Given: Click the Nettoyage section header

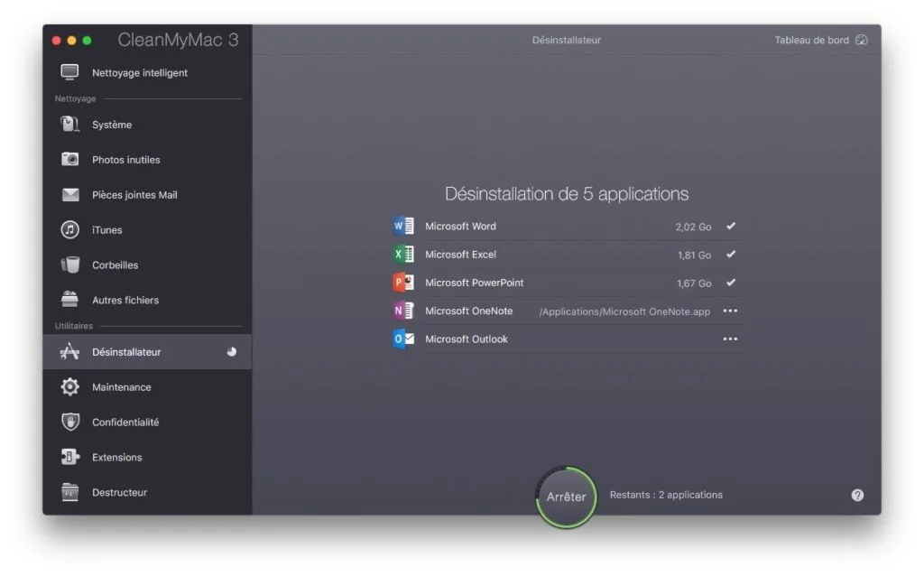Looking at the screenshot, I should (x=75, y=98).
